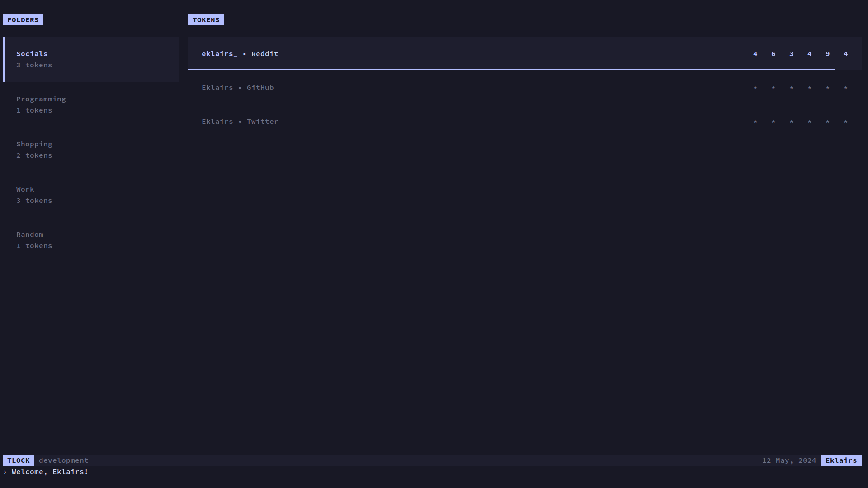The height and width of the screenshot is (488, 868).
Task: Click the development environment label
Action: coord(63,460)
